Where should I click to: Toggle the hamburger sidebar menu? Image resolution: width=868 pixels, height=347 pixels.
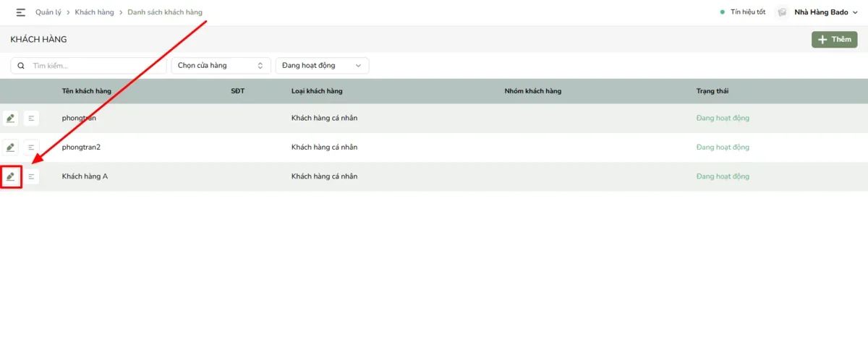click(x=20, y=12)
